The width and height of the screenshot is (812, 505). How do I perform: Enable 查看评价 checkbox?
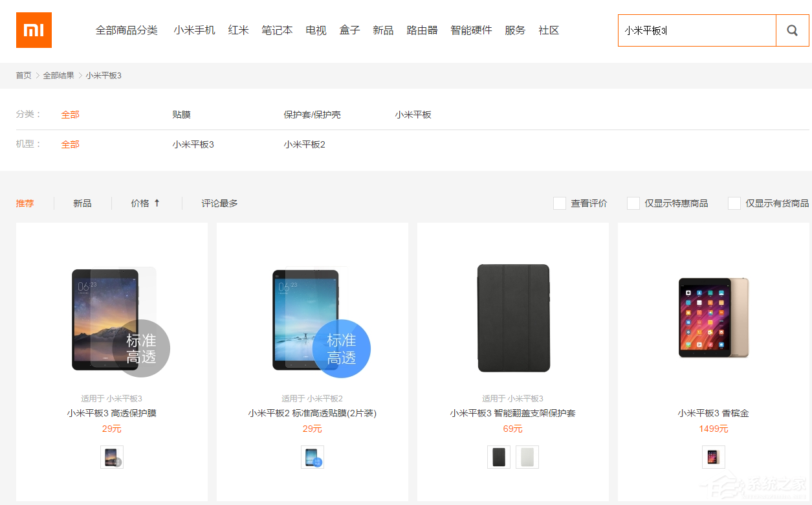point(560,203)
